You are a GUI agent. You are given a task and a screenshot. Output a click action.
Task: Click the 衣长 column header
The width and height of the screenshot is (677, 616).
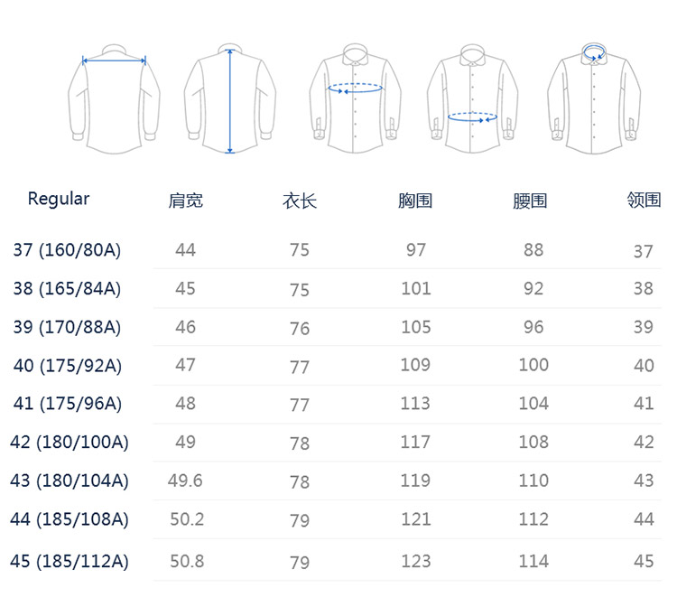pos(300,201)
